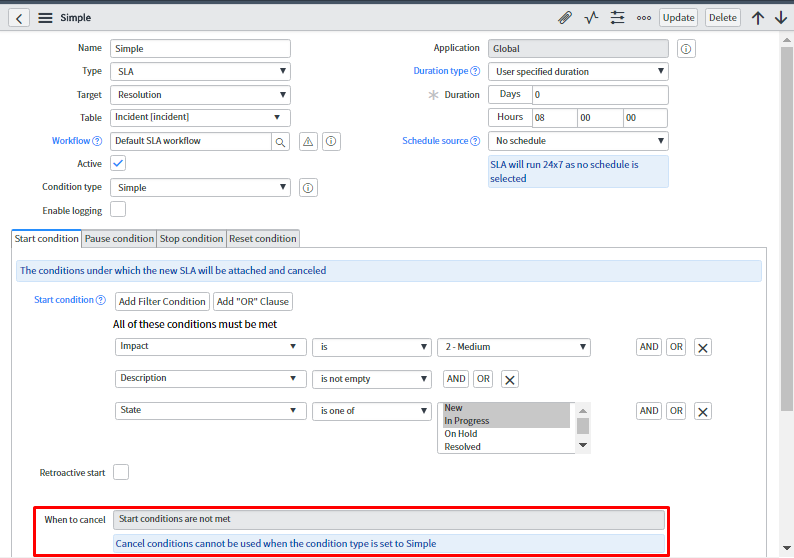Uncheck the Active checkbox
794x558 pixels.
118,163
